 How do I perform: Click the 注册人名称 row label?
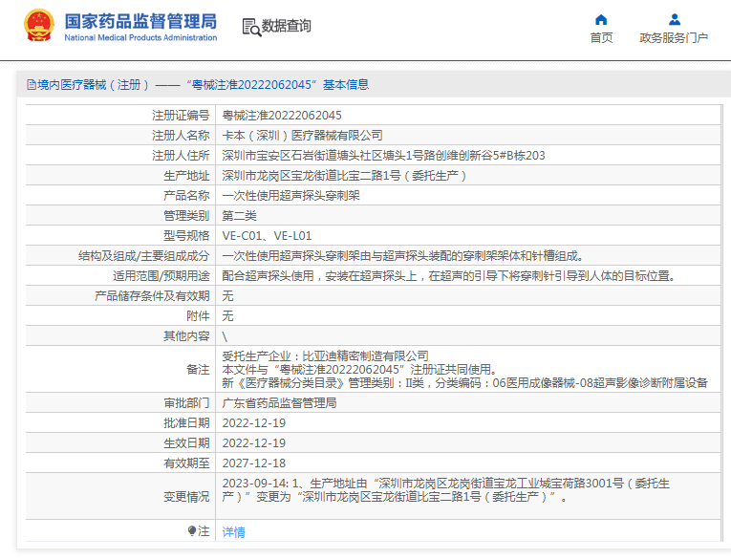(x=181, y=135)
